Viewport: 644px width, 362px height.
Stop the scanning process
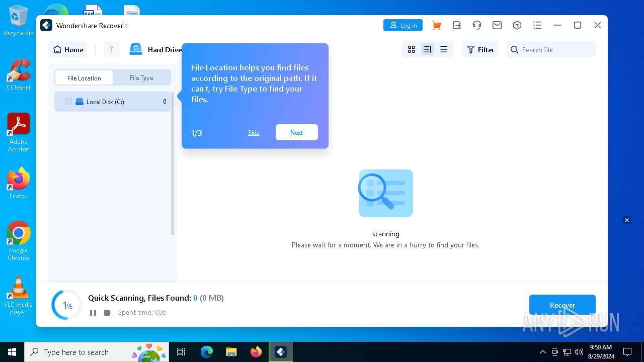107,313
